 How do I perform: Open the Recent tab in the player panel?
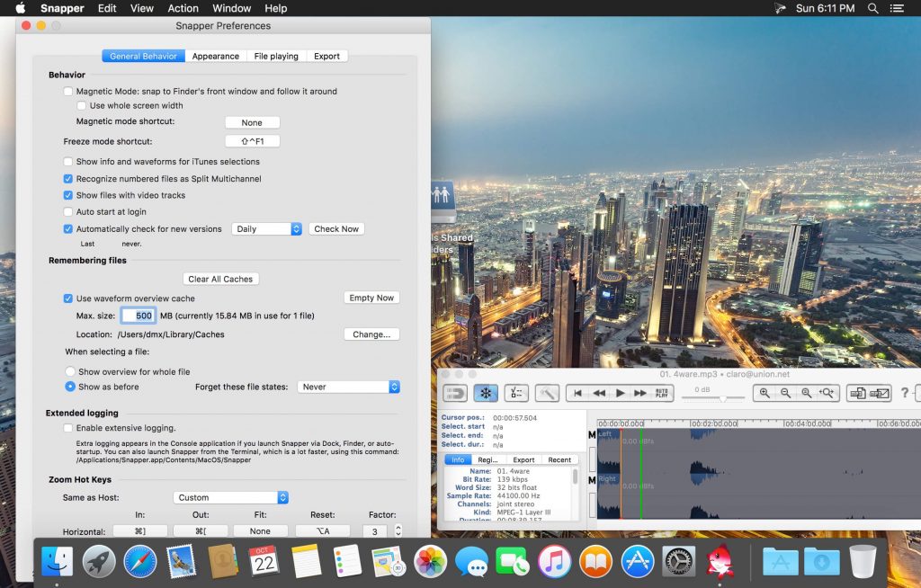pos(559,459)
